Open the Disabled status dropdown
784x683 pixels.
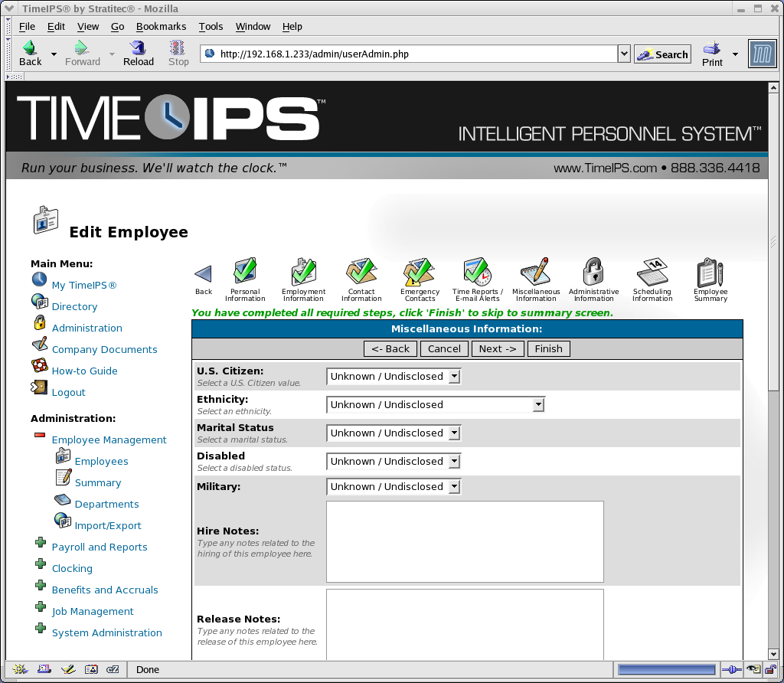pyautogui.click(x=394, y=462)
